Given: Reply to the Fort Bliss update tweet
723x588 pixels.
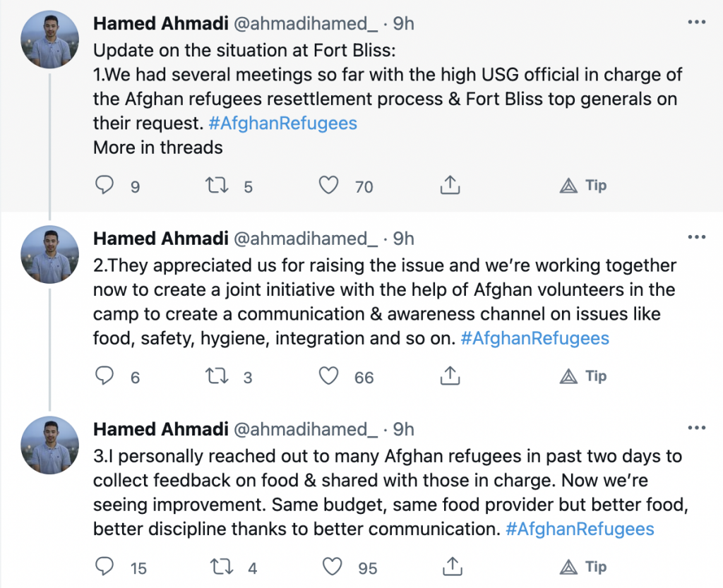Looking at the screenshot, I should (x=104, y=186).
